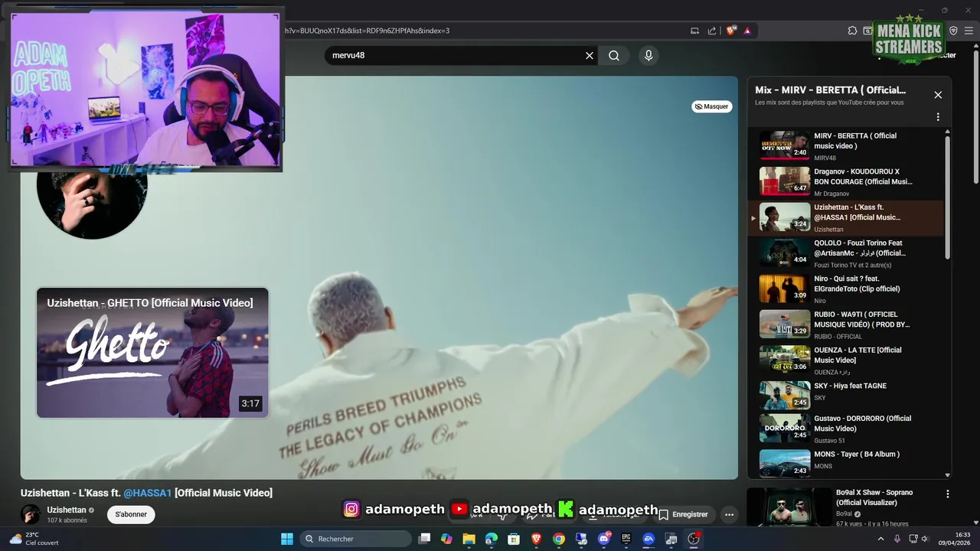Image resolution: width=980 pixels, height=551 pixels.
Task: Open Microsoft Edge from the taskbar
Action: (492, 539)
